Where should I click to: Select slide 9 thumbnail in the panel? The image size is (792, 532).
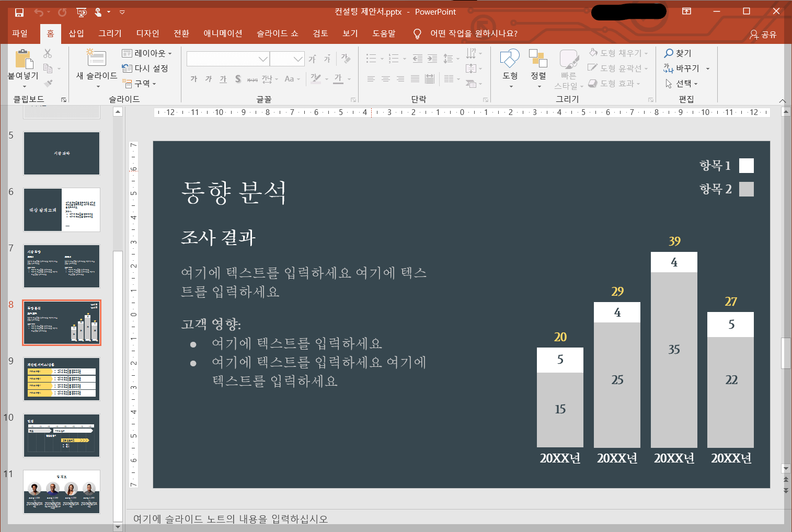pos(61,379)
